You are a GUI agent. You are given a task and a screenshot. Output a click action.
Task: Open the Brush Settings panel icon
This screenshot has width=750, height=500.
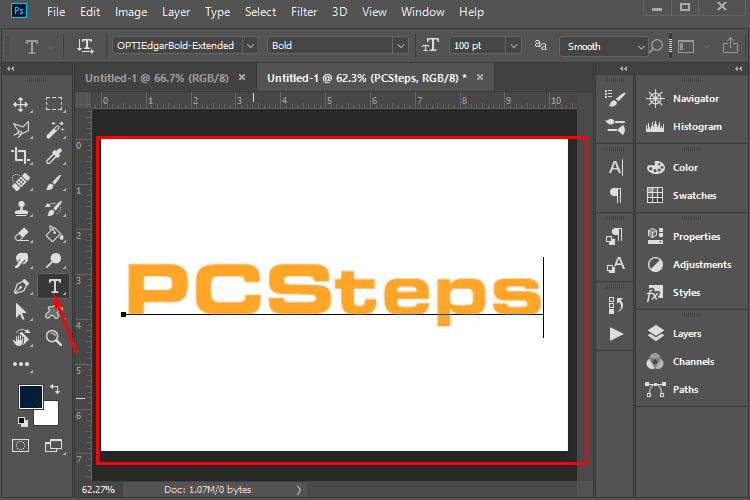(x=615, y=99)
